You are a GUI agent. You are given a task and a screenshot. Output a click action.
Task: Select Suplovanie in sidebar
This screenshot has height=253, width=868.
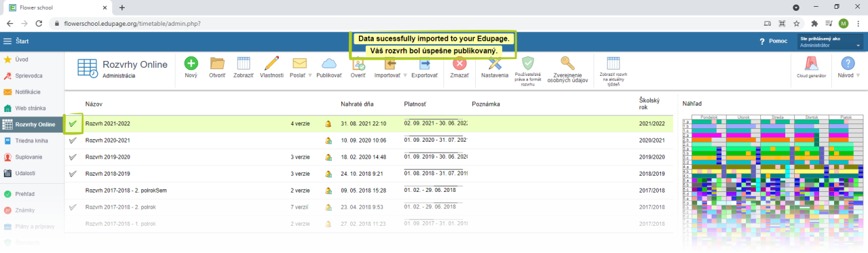point(29,157)
